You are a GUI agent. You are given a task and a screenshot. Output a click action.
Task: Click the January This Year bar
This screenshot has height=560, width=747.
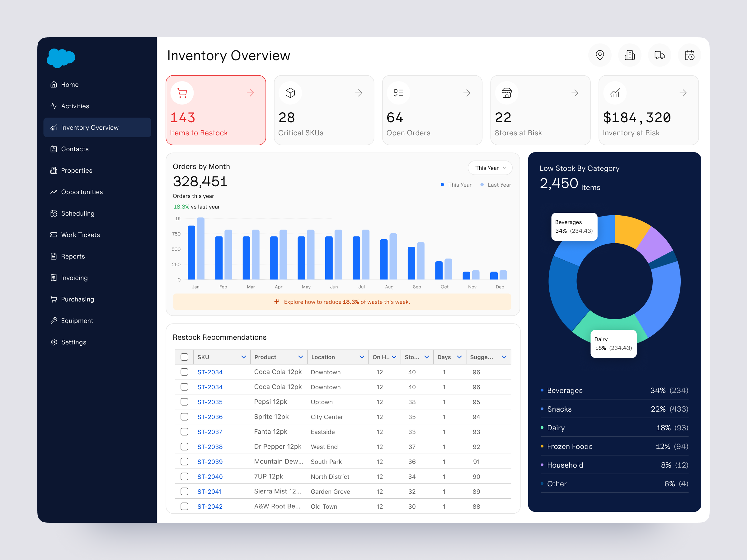point(191,253)
